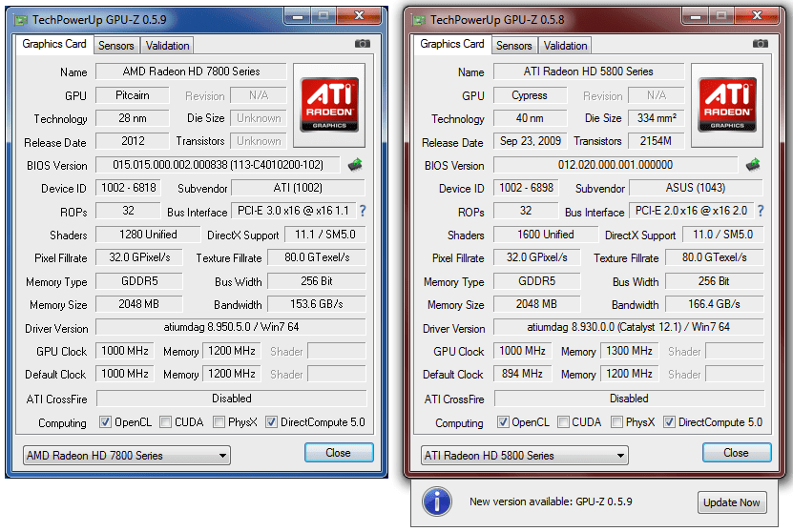793x532 pixels.
Task: Click the Sep 23, 2009 release date value
Action: click(530, 141)
